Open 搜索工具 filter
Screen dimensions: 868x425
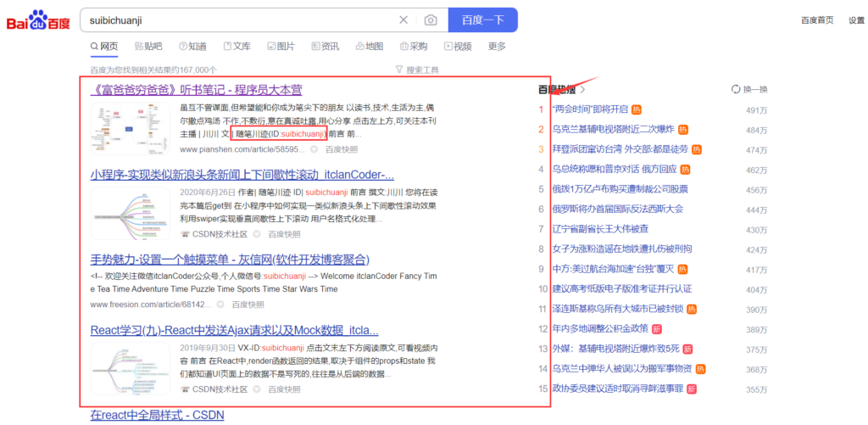(423, 70)
